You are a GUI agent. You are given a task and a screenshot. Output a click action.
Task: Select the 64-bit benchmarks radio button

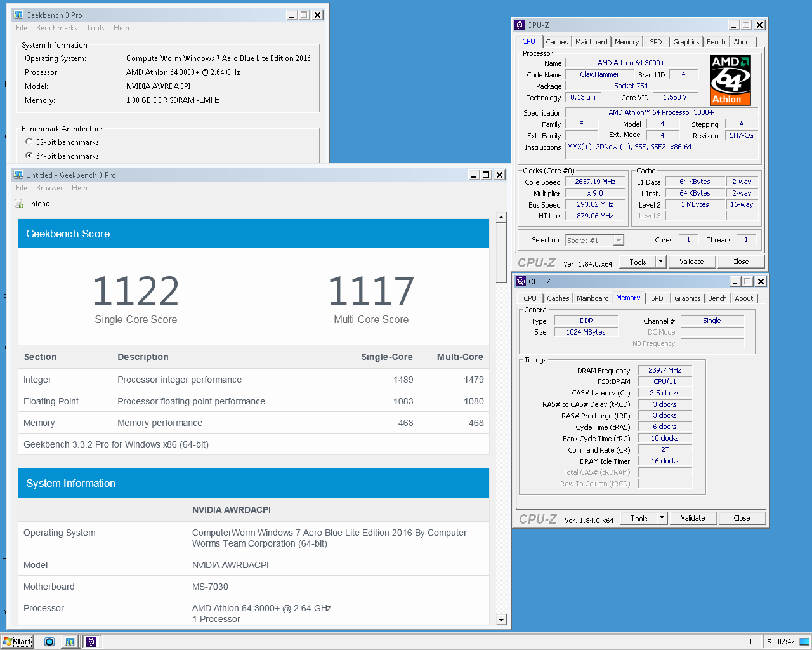[x=29, y=156]
